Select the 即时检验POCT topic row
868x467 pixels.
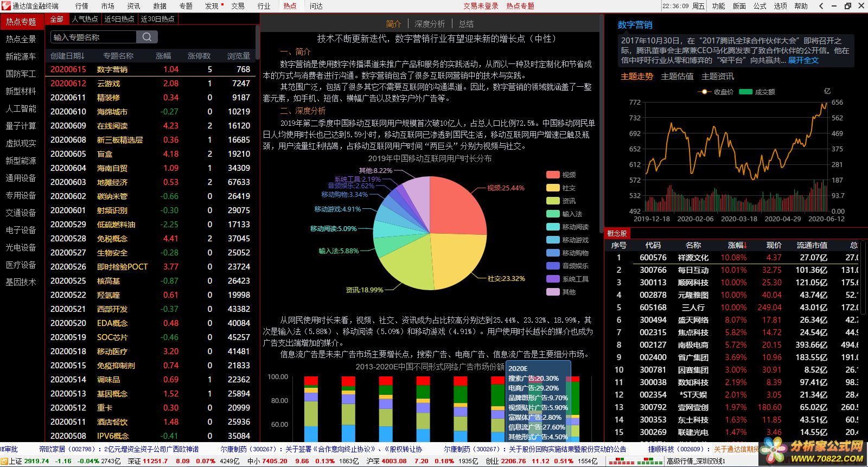(x=150, y=267)
